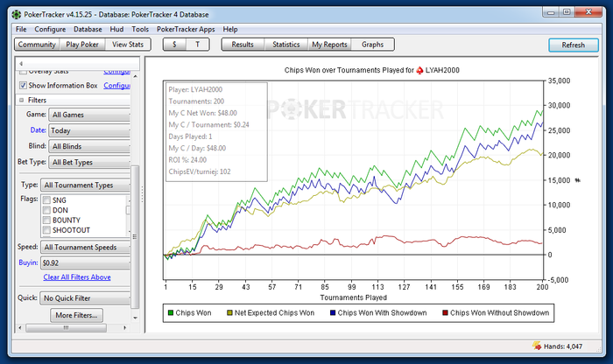This screenshot has width=613, height=364.
Task: Collapse the Filters section toggle
Action: click(x=22, y=100)
